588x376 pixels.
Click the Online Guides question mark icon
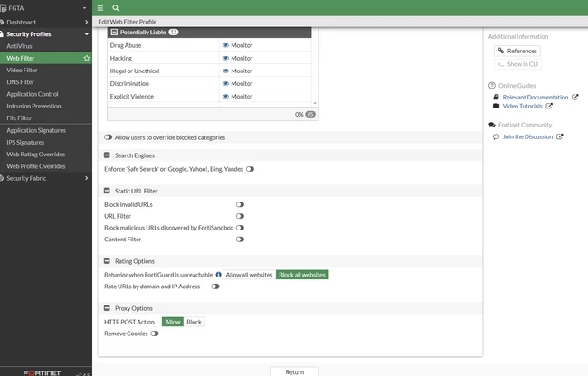(x=492, y=85)
